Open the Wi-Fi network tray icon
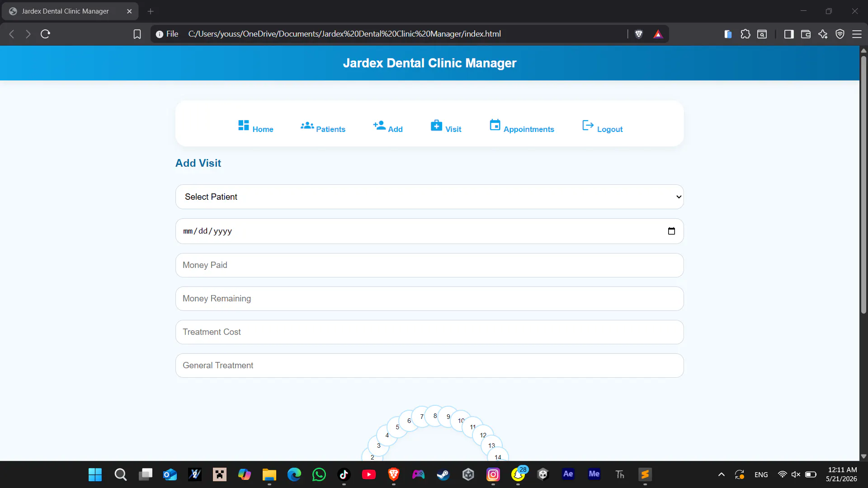Viewport: 868px width, 488px height. coord(782,474)
